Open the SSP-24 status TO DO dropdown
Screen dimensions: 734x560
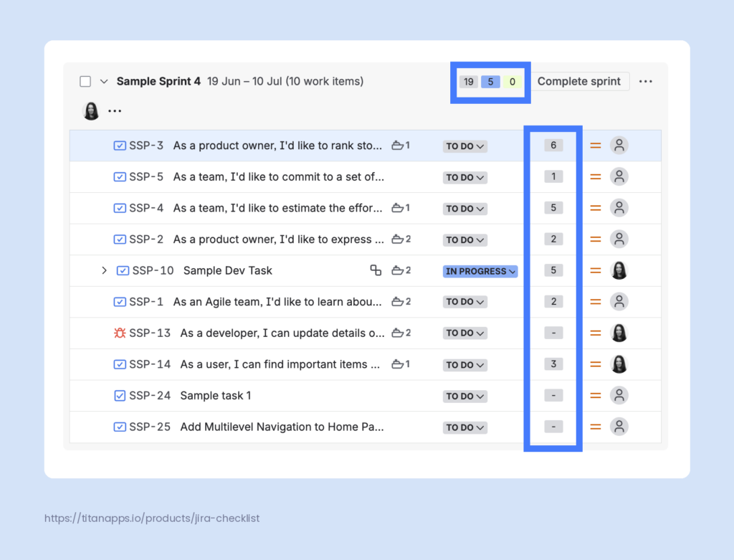click(464, 396)
